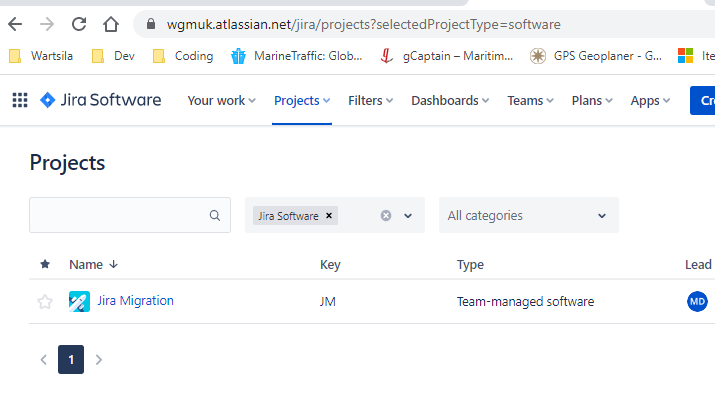Screen dimensions: 715x405
Task: Remove the Jira Software filter tag
Action: pyautogui.click(x=329, y=215)
